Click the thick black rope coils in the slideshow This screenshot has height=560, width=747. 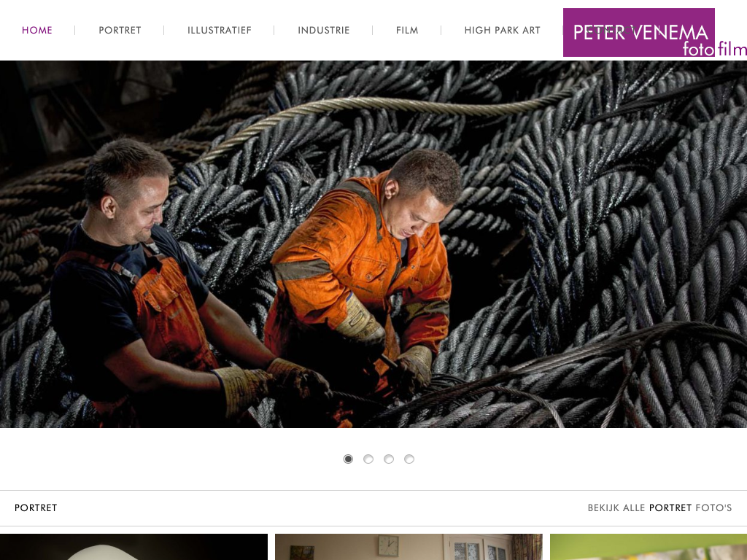click(619, 238)
